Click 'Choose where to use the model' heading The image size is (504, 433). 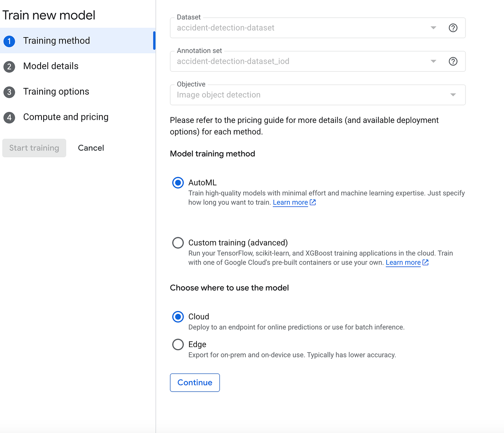[229, 288]
